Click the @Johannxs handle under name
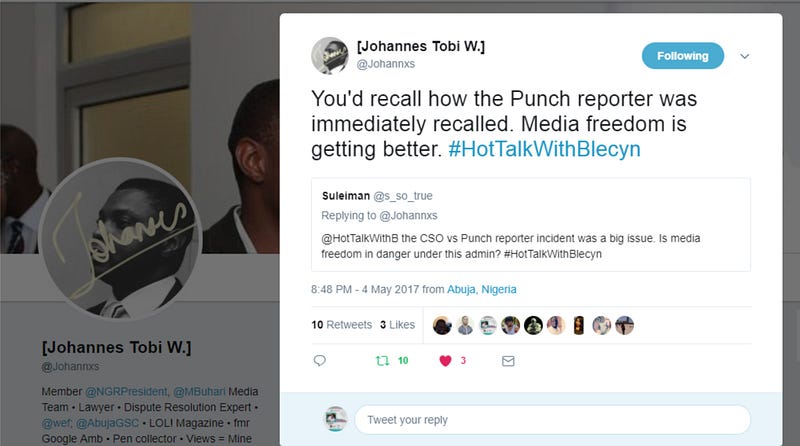 386,64
